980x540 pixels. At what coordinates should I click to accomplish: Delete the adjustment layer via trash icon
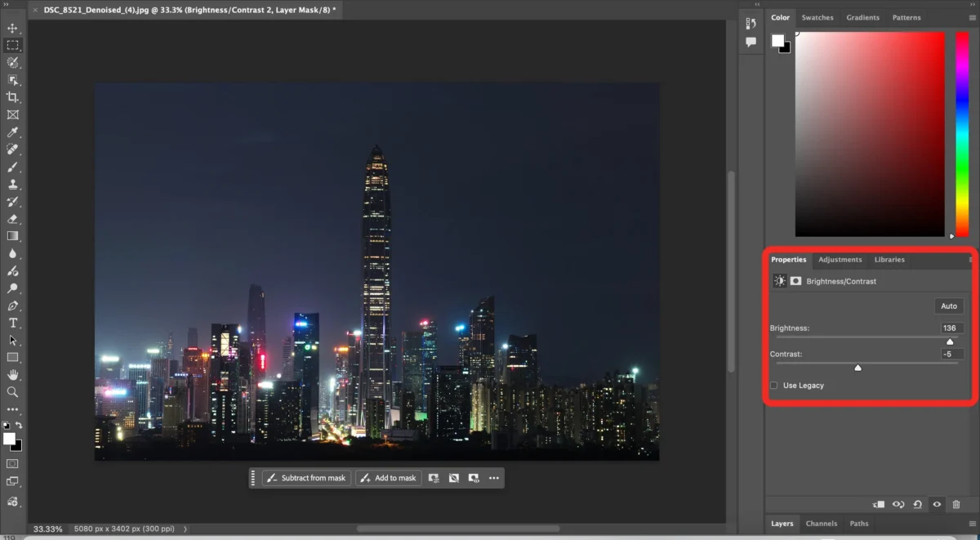click(x=956, y=504)
